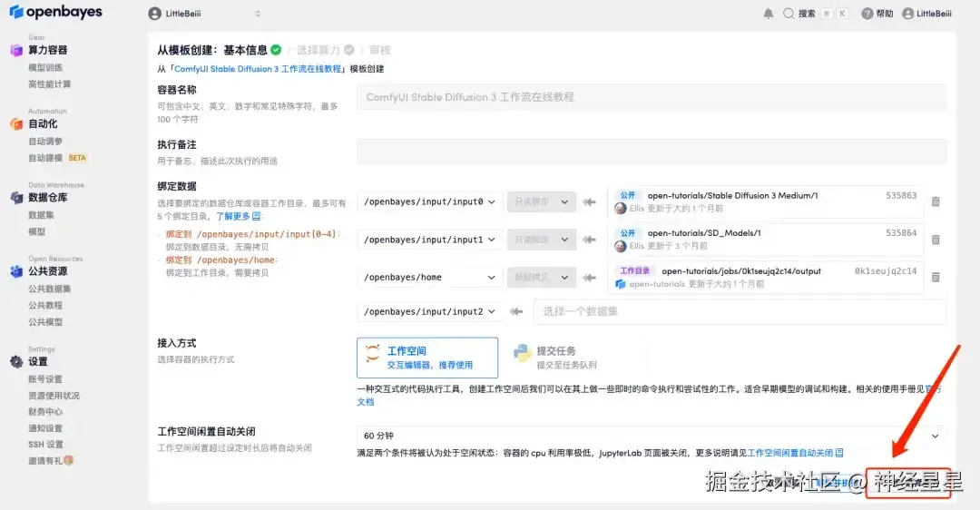Image resolution: width=980 pixels, height=510 pixels.
Task: Click the arrow icon beside input2 row
Action: coord(516,311)
